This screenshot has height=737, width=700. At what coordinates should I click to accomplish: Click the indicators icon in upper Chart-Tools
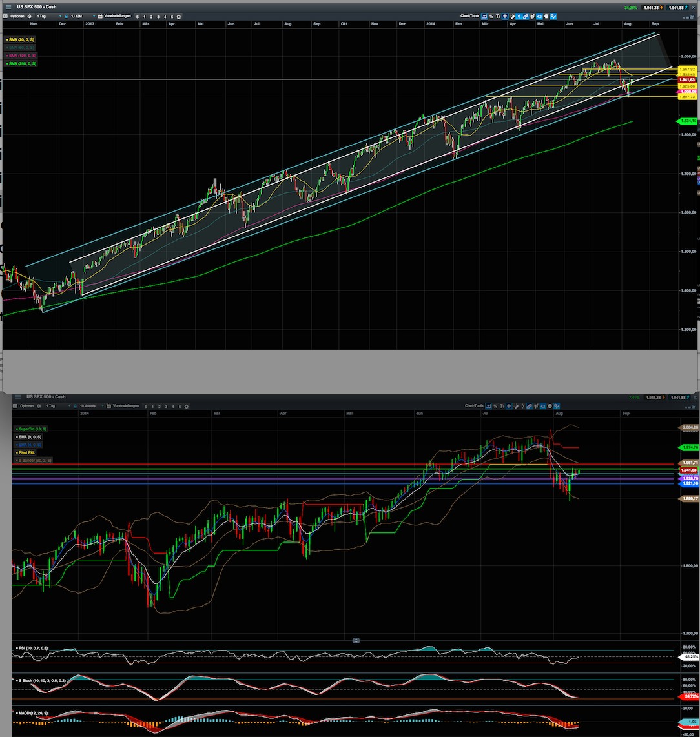pyautogui.click(x=533, y=16)
